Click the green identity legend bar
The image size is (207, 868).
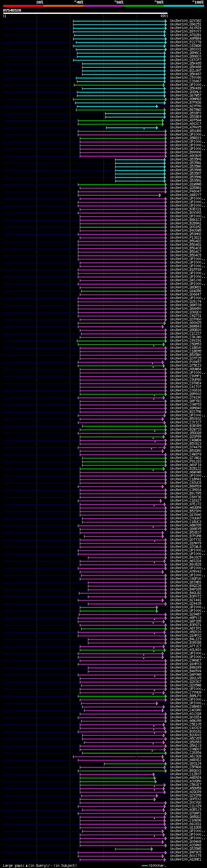(x=144, y=6)
